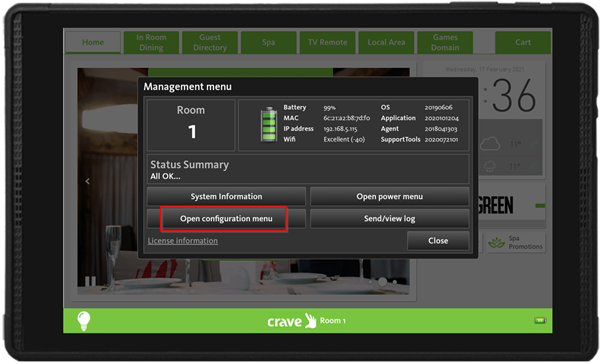
Task: Select the large slideshow indicator dot
Action: (382, 282)
